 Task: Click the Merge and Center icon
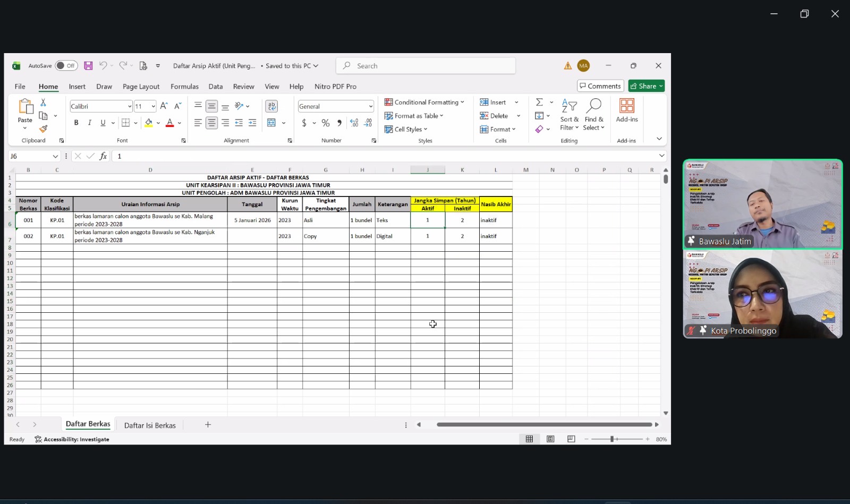click(x=271, y=123)
